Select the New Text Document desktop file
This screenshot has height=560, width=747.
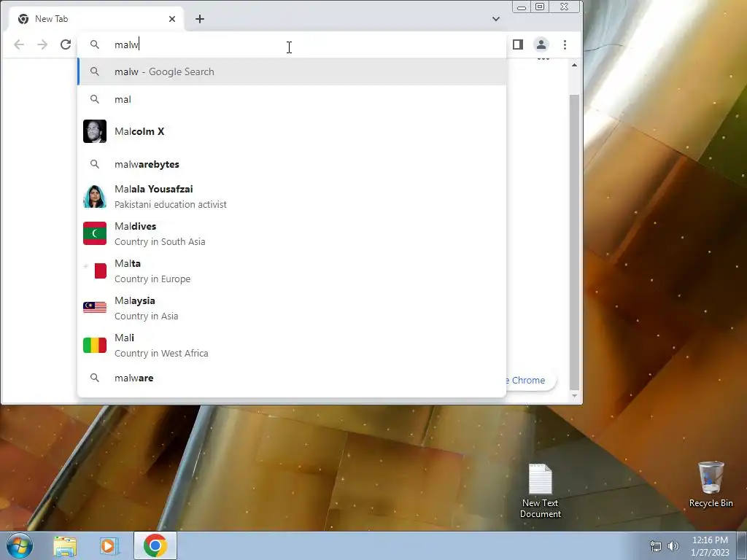(541, 491)
